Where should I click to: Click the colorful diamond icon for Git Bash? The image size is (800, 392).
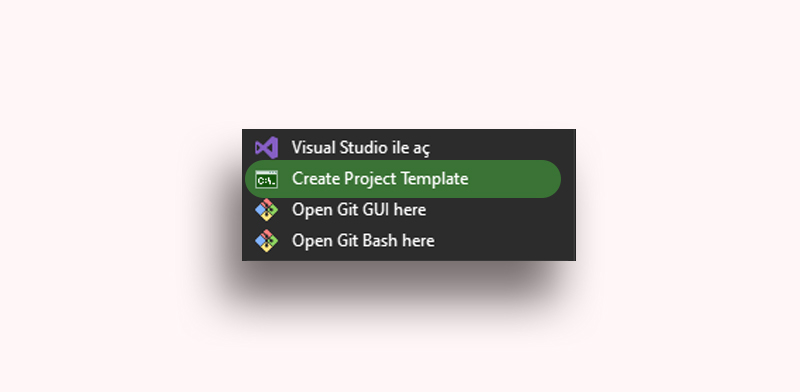pyautogui.click(x=266, y=241)
